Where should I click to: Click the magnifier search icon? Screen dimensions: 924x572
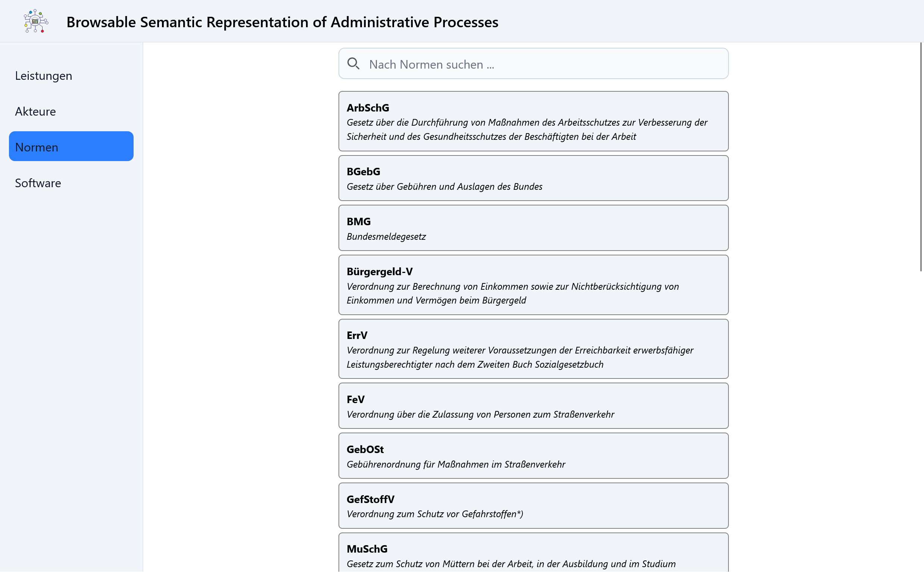(353, 63)
